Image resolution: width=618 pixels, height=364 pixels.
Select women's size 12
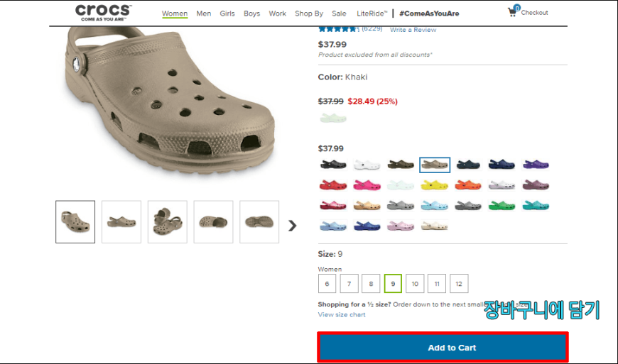[x=459, y=284]
